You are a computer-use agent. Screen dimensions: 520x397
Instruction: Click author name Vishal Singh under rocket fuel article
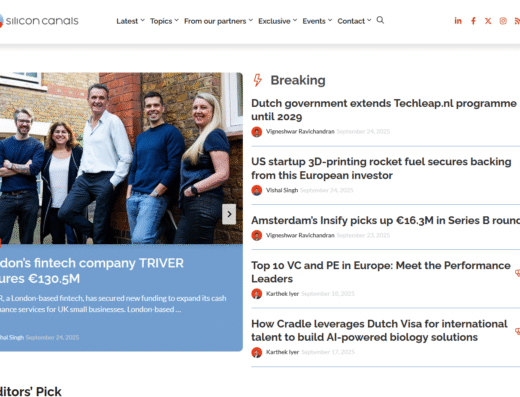tap(282, 190)
